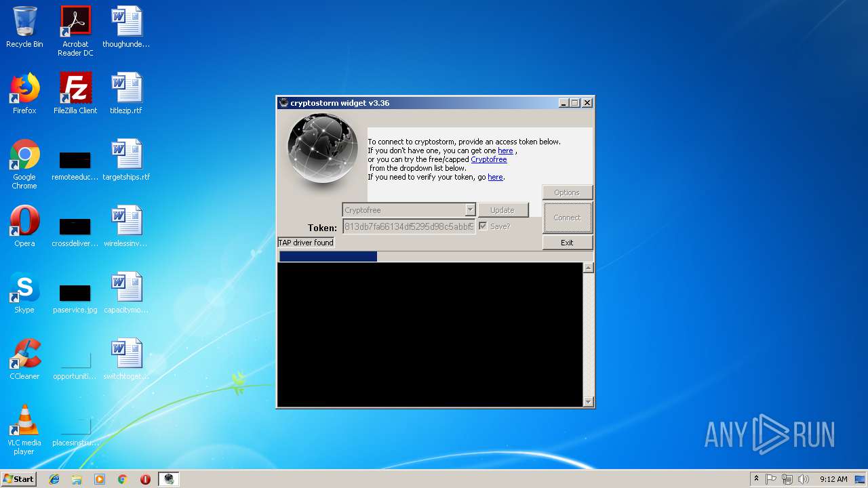Open the thoughunde... Word document

(x=126, y=28)
